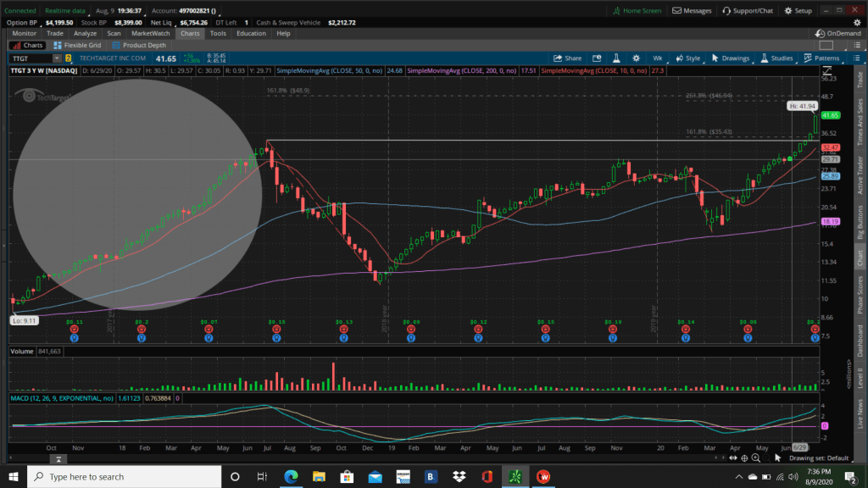Open the Setup menu
Viewport: 868px width, 488px height.
(798, 11)
